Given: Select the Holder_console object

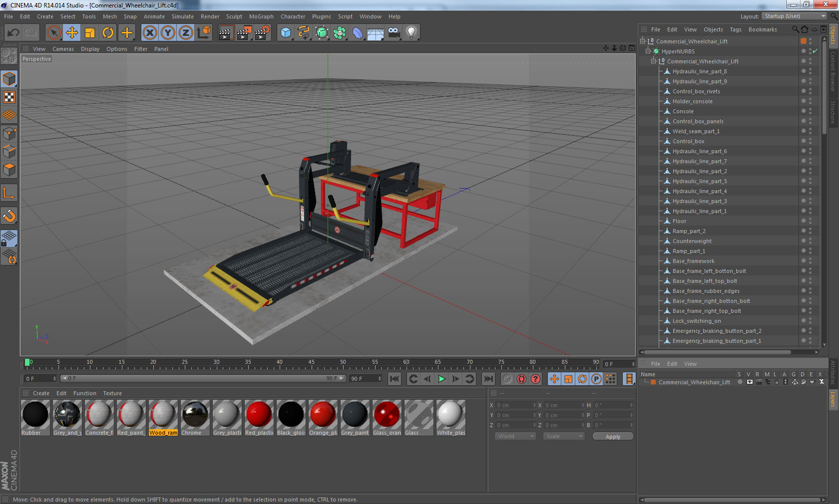Looking at the screenshot, I should tap(692, 101).
